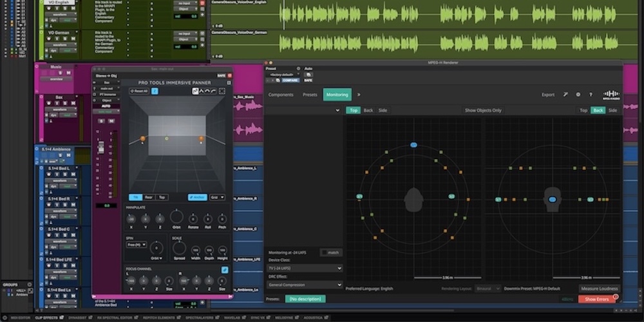This screenshot has width=644, height=322.
Task: Set left view to Back
Action: tap(368, 110)
